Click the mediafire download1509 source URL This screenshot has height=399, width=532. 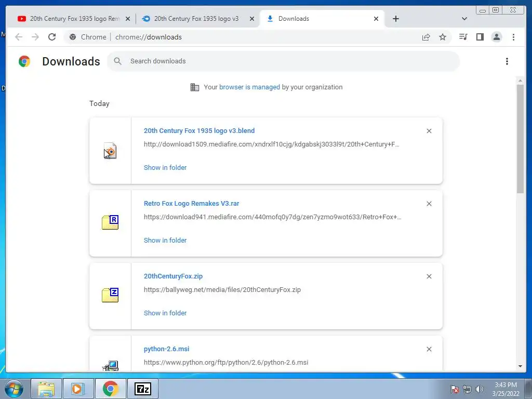pos(271,144)
